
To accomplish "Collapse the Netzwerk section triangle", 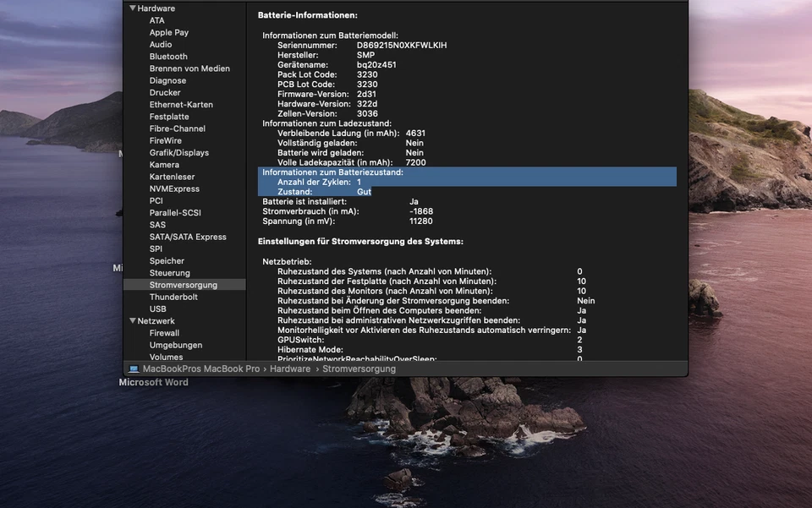I will [x=133, y=320].
